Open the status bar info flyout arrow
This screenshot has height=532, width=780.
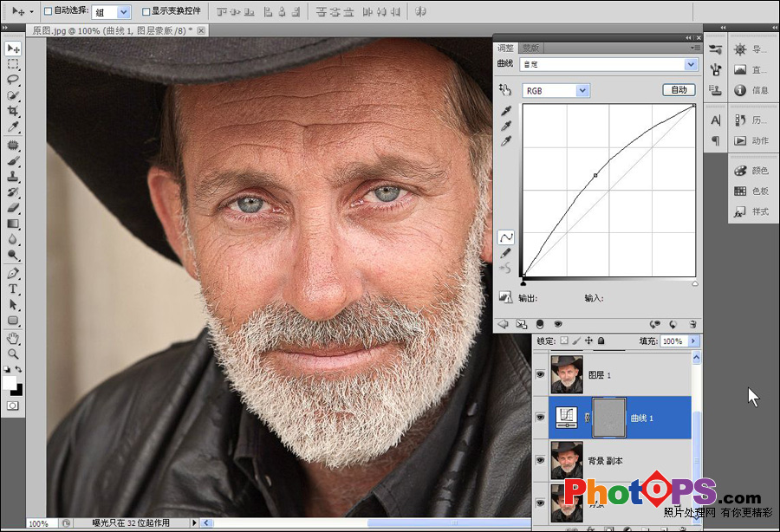(194, 522)
